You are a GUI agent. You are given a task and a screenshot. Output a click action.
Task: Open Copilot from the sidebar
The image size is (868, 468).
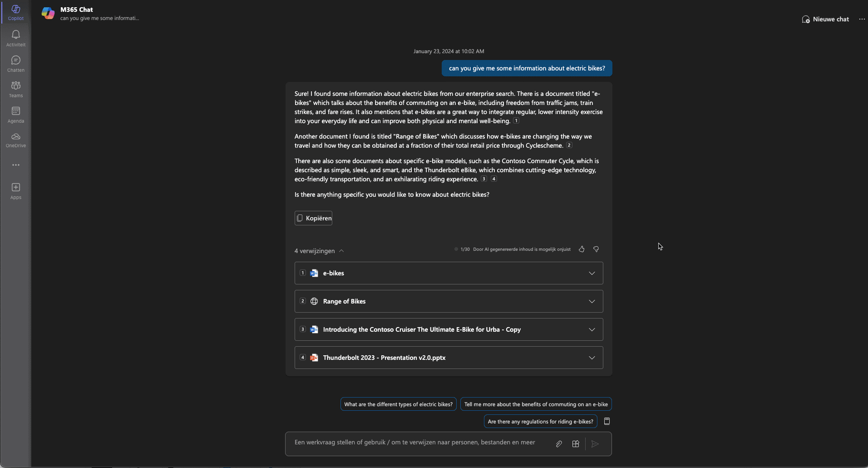[15, 12]
